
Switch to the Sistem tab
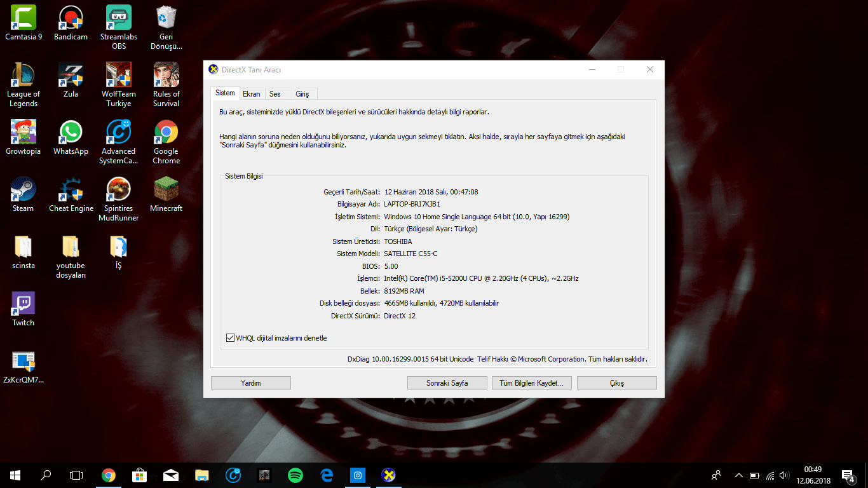225,93
